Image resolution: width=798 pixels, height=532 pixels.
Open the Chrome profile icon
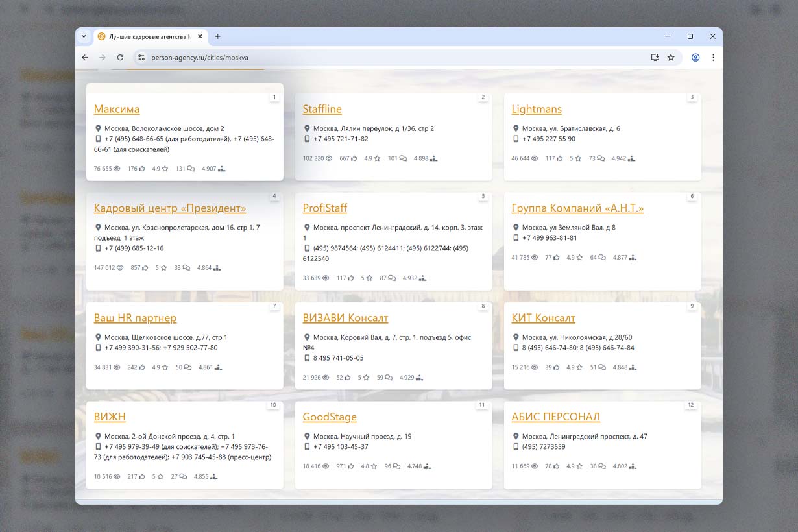click(x=695, y=58)
